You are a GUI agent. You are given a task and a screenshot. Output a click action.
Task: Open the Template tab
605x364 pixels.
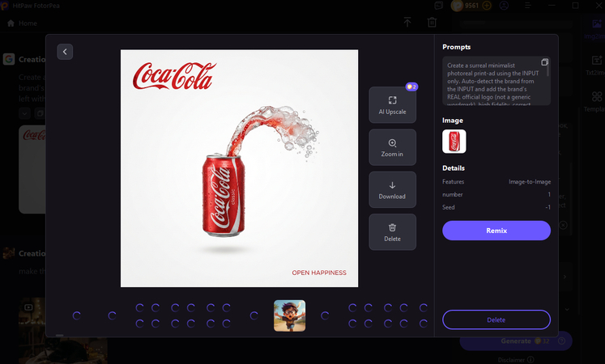coord(595,102)
